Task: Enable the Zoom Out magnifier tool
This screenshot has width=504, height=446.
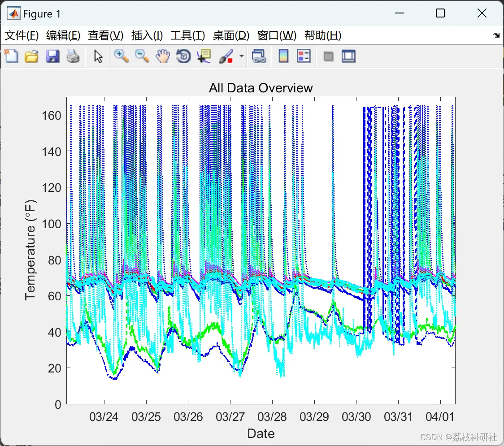Action: point(142,56)
